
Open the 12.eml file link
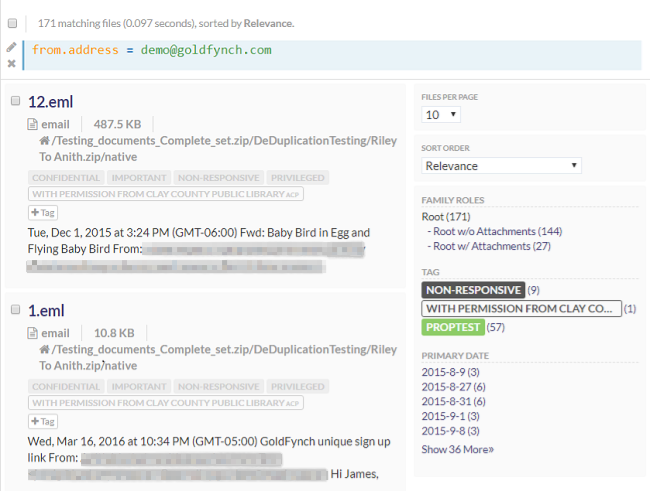(50, 102)
